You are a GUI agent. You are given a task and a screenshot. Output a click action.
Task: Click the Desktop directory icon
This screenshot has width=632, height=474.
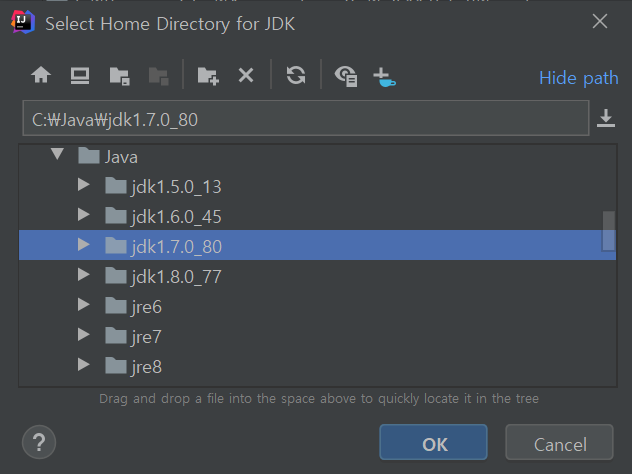click(80, 75)
